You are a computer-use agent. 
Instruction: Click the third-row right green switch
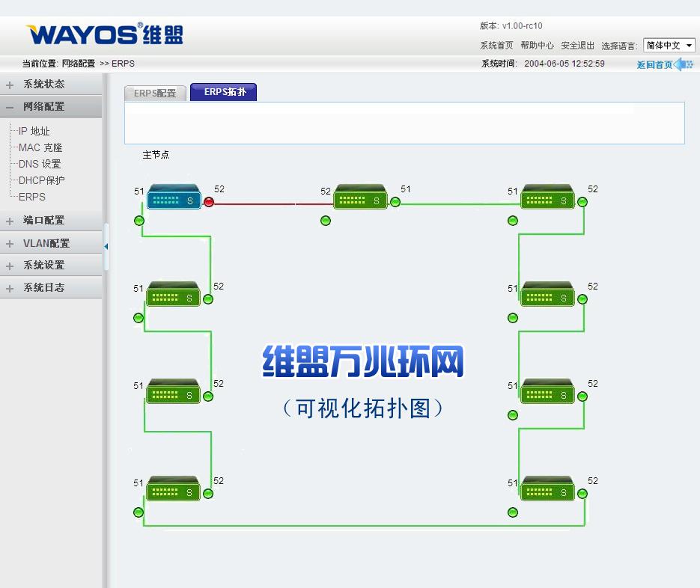point(547,391)
